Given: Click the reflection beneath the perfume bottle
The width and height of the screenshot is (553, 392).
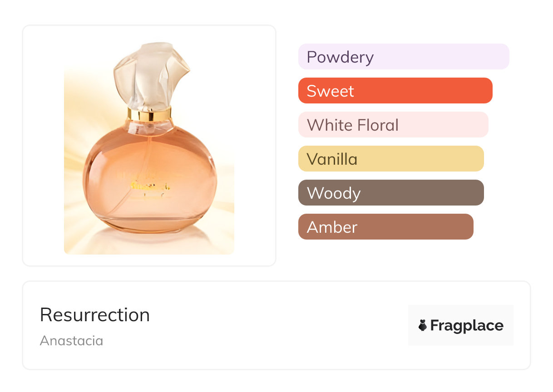Looking at the screenshot, I should click(x=149, y=240).
